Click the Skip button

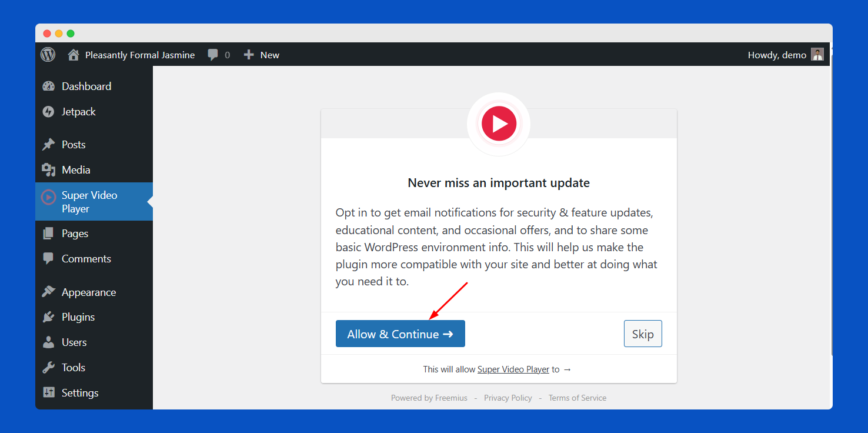tap(643, 334)
